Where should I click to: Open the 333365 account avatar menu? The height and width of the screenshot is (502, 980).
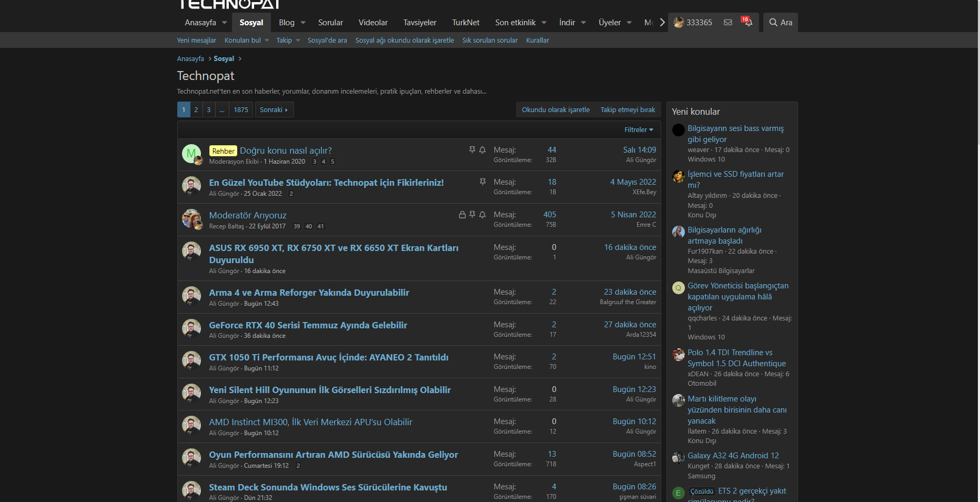point(693,23)
